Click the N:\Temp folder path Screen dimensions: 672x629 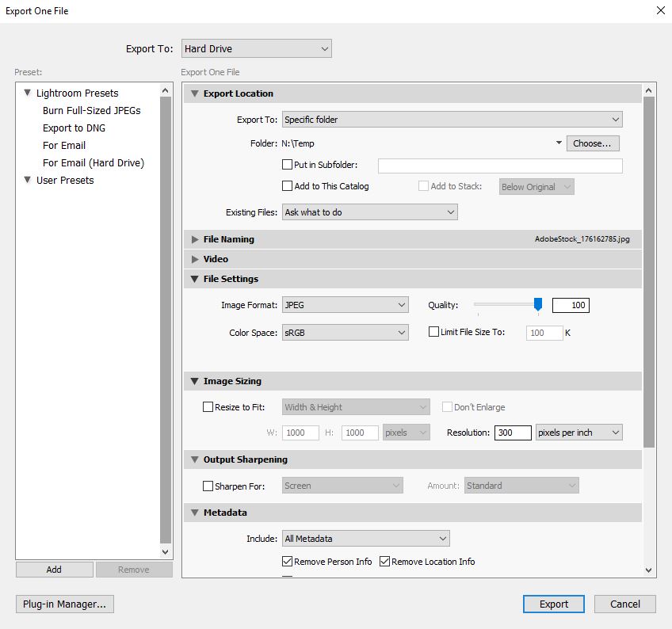click(x=298, y=143)
